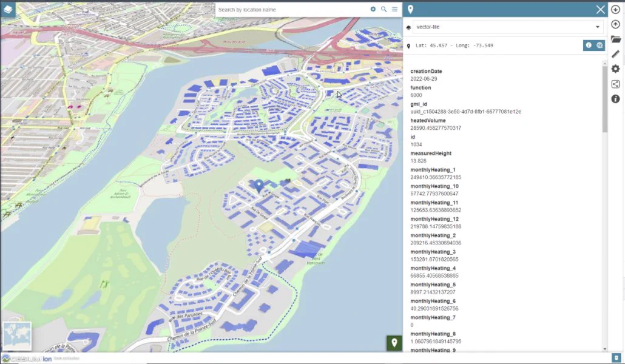The width and height of the screenshot is (625, 364).
Task: Click the monthlyHeating_12 label
Action: pyautogui.click(x=434, y=219)
